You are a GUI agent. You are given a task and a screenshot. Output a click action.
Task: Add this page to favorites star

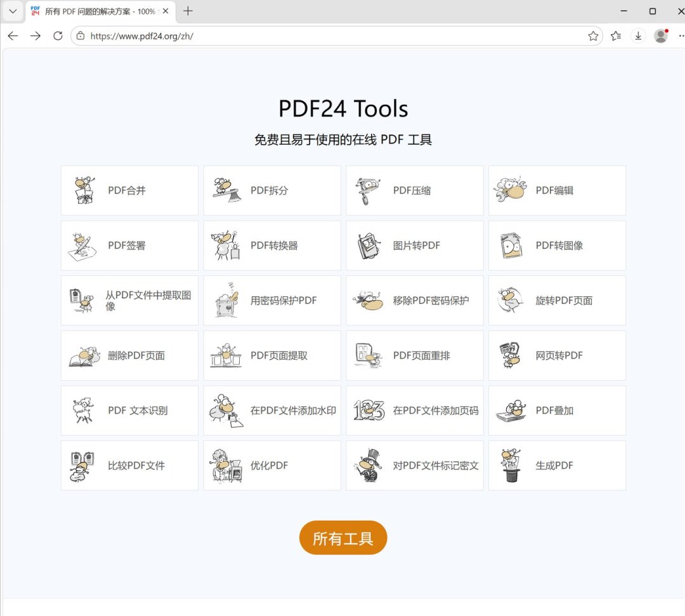[593, 36]
